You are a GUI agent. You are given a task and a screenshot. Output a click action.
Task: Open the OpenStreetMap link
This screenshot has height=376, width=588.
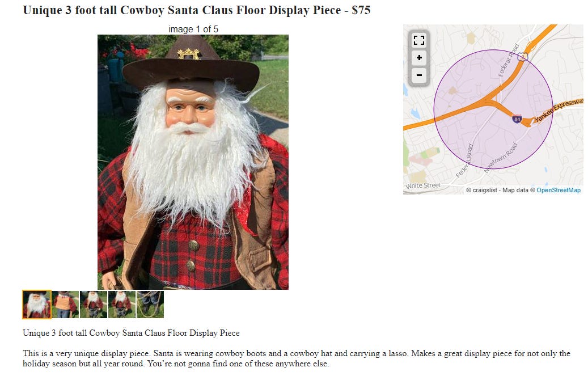(x=558, y=190)
